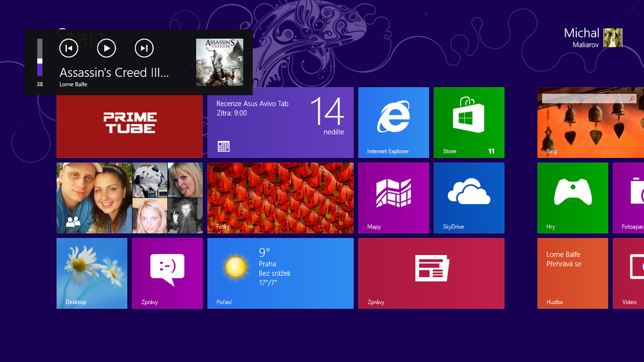Launch the Store app tile

tap(469, 122)
